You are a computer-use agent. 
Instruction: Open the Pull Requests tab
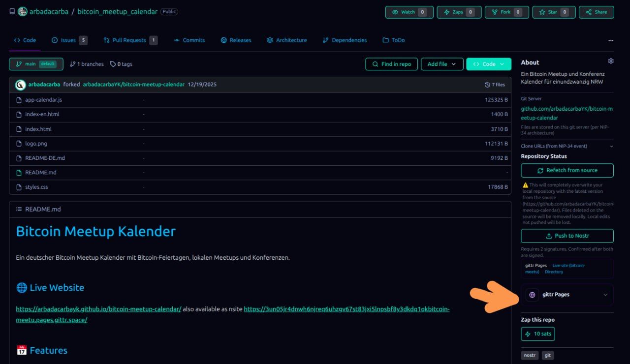[130, 40]
